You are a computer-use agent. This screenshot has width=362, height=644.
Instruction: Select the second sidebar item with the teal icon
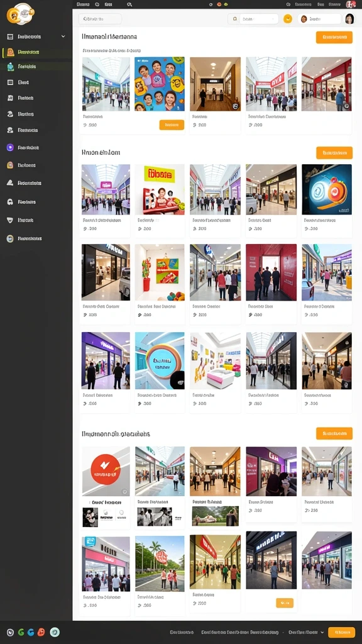(35, 67)
